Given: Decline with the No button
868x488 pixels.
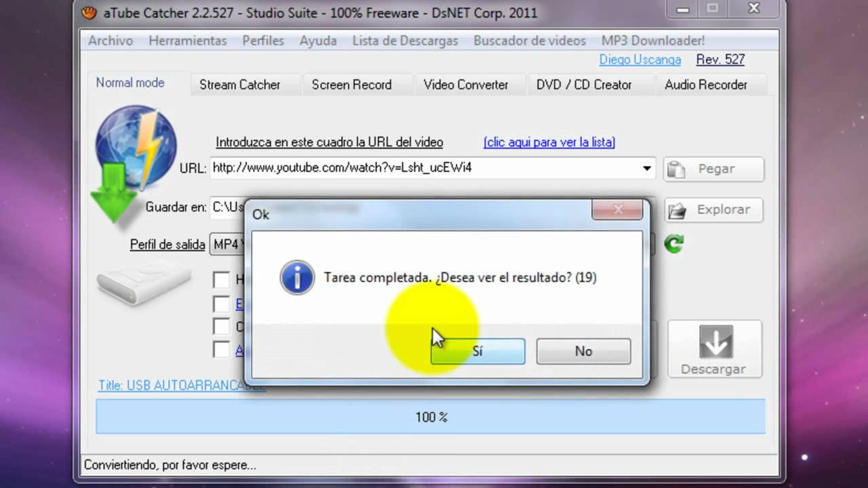Looking at the screenshot, I should (583, 351).
